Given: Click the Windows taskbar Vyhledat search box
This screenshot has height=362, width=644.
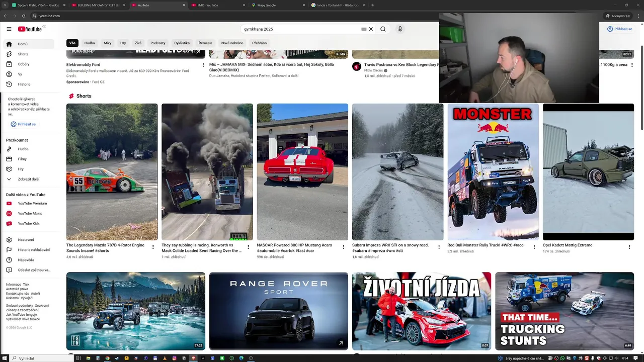Looking at the screenshot, I should tap(40, 358).
